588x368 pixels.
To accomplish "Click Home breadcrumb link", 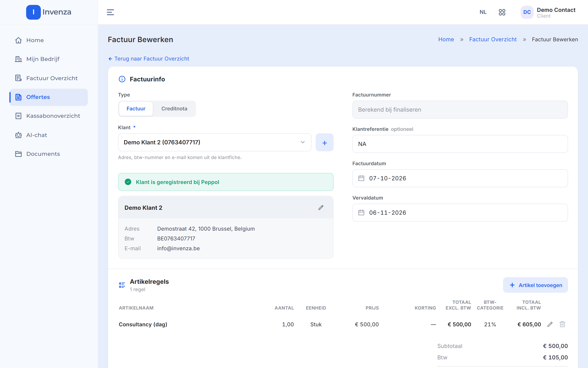I will (x=446, y=39).
